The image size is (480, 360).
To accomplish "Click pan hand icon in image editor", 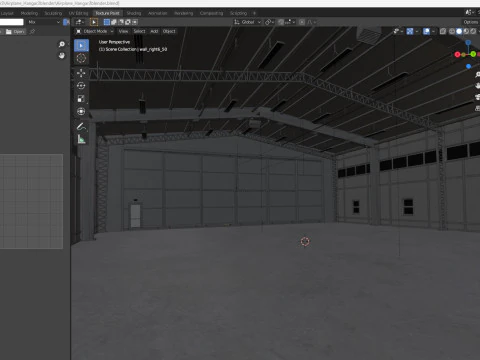I will (x=62, y=55).
